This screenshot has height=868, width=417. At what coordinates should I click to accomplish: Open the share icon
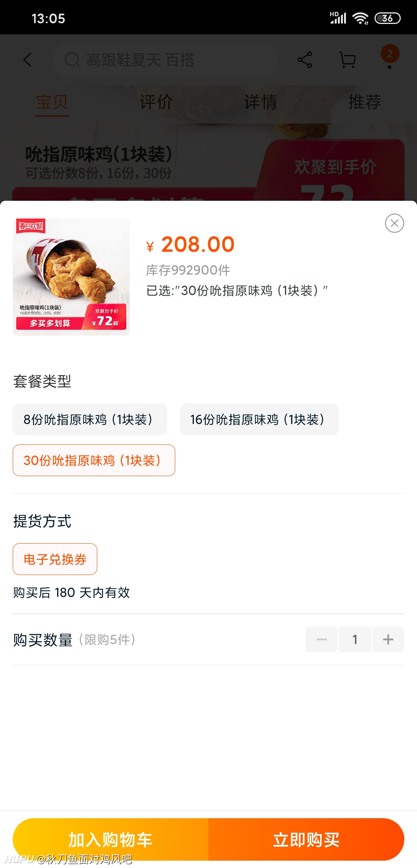click(x=305, y=60)
